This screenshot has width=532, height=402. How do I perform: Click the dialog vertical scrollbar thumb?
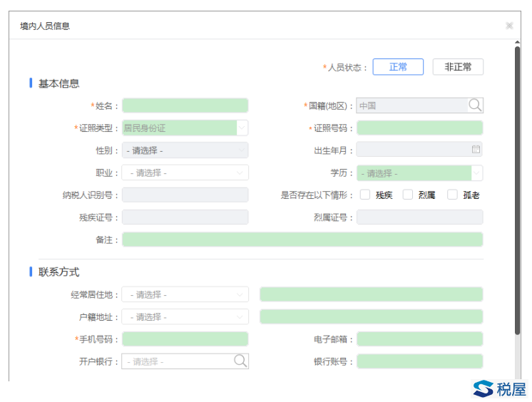click(517, 190)
